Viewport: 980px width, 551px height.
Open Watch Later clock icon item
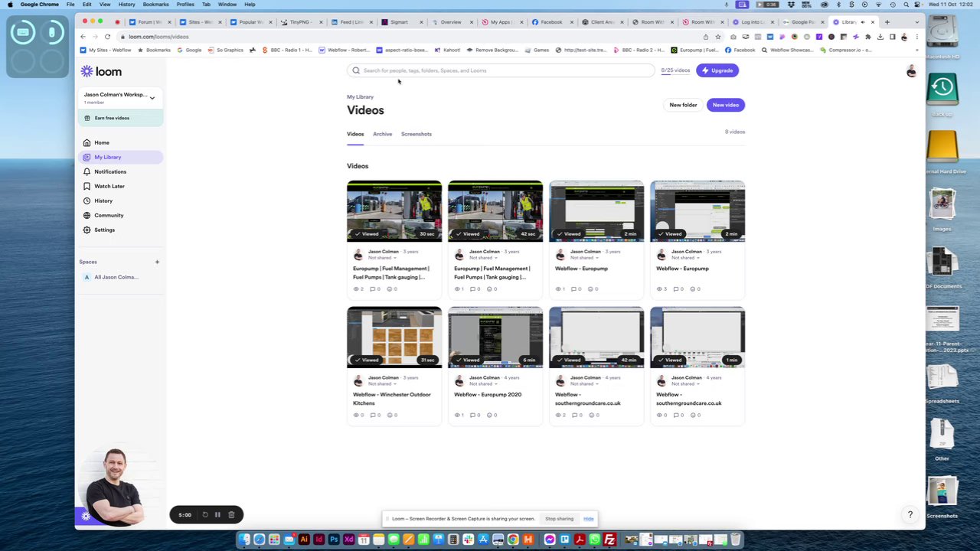[87, 186]
